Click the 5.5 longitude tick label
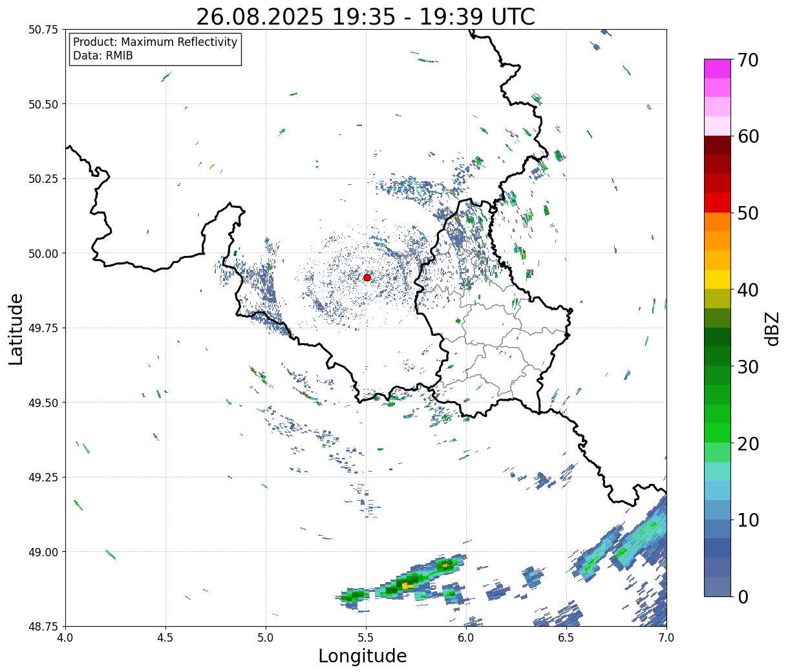This screenshot has width=788, height=672. pyautogui.click(x=366, y=638)
